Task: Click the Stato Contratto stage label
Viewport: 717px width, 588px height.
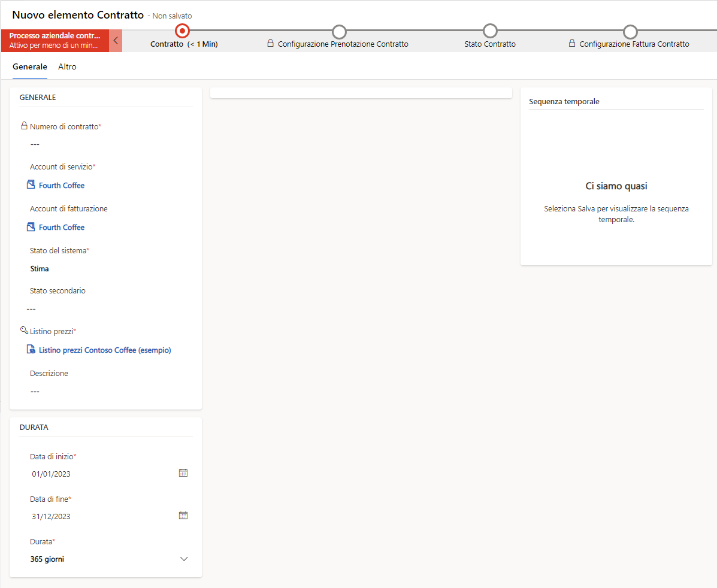Action: (x=490, y=44)
